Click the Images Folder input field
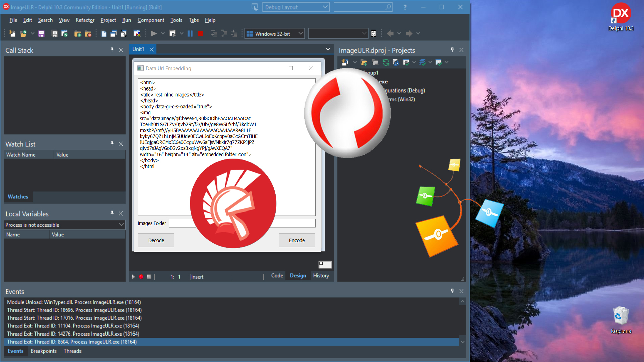Screen dimensions: 644x362 pyautogui.click(x=242, y=223)
